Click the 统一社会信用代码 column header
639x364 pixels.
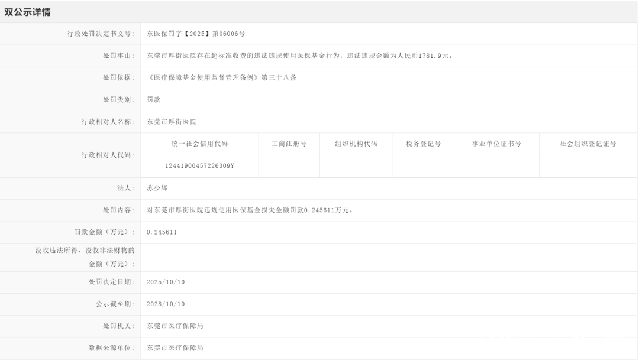199,144
